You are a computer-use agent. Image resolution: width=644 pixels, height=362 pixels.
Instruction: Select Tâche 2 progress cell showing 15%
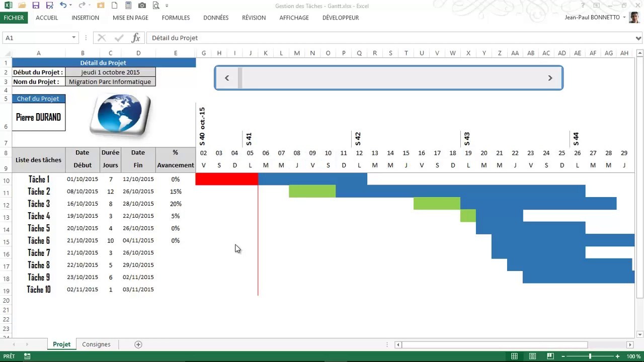176,192
